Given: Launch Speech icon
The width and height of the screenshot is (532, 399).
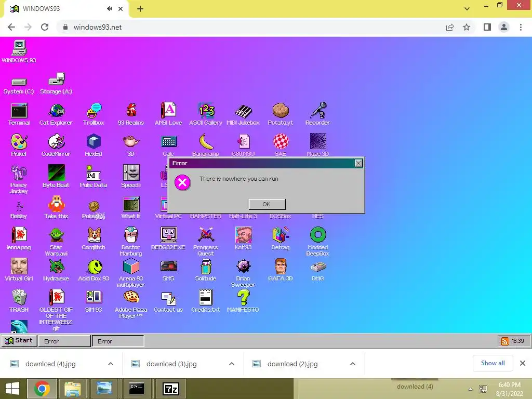Looking at the screenshot, I should point(131,177).
